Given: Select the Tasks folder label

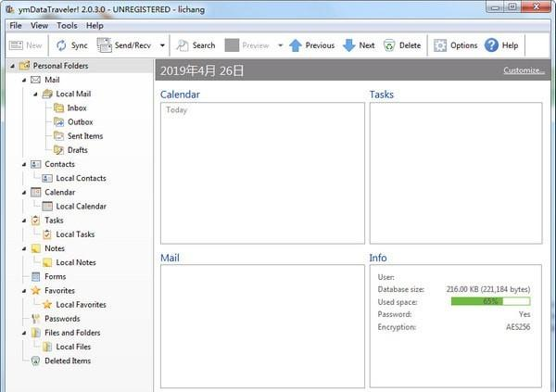Looking at the screenshot, I should coord(54,221).
